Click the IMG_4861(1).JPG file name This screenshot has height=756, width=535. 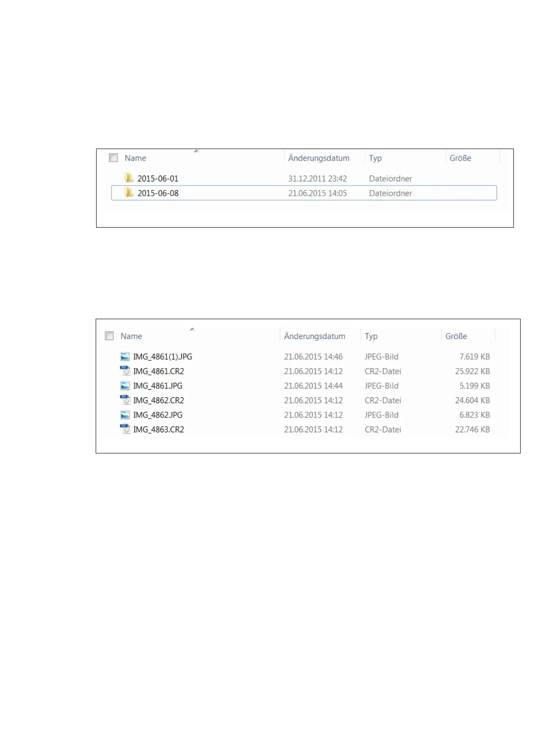click(163, 357)
